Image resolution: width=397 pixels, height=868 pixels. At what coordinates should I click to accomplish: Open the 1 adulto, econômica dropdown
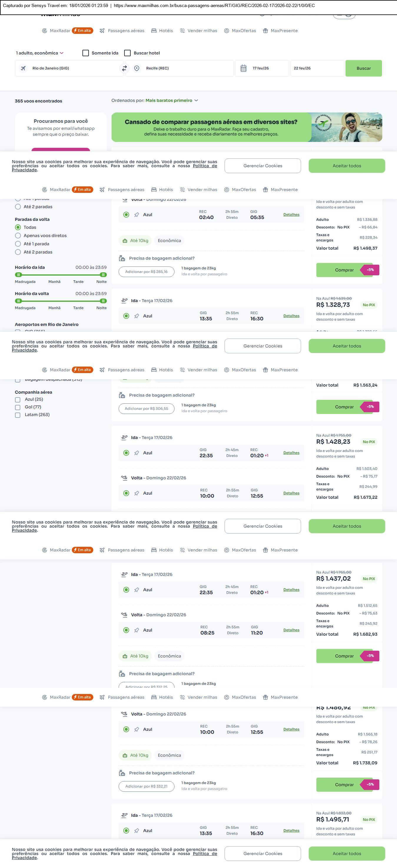40,53
